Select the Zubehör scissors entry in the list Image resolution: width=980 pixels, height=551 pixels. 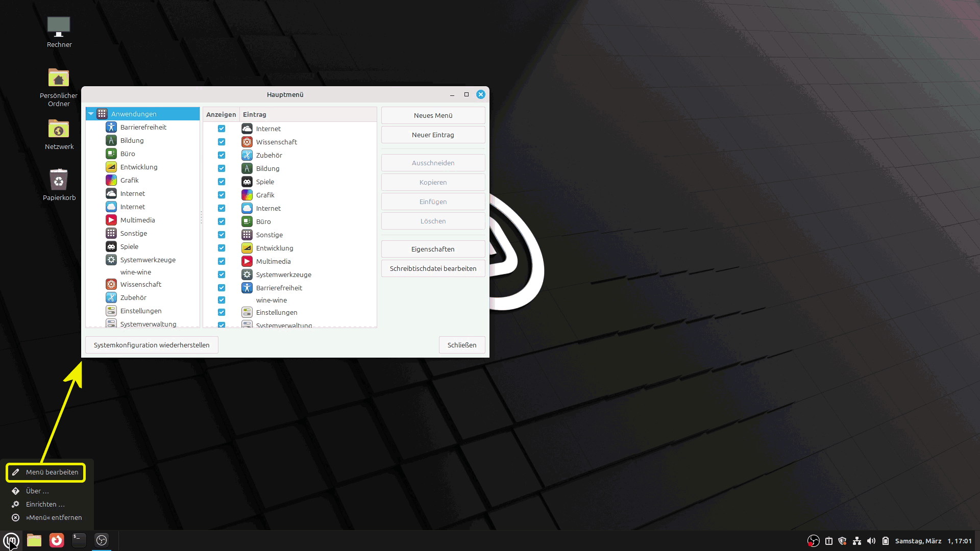click(x=268, y=155)
